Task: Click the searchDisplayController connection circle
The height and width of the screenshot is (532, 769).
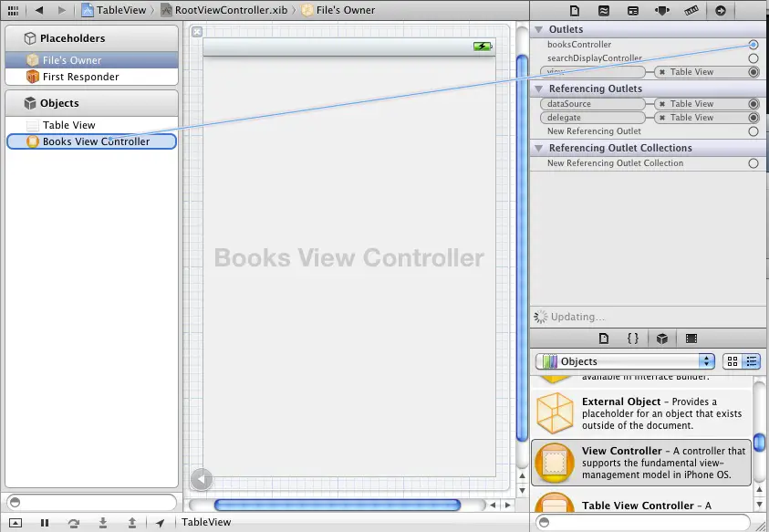Action: 754,57
